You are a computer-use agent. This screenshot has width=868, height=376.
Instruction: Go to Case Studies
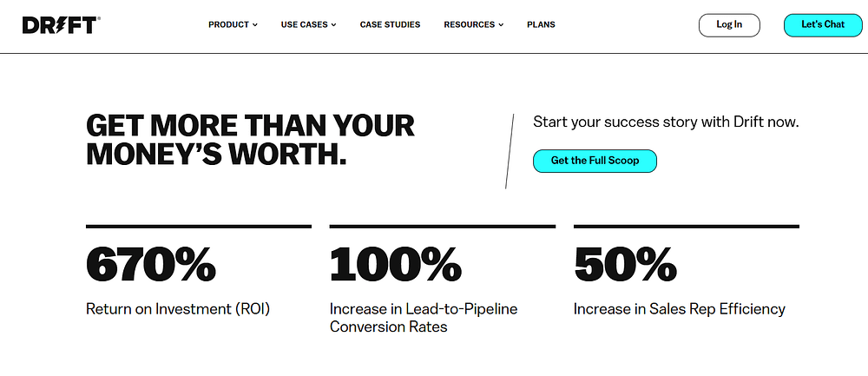[390, 25]
